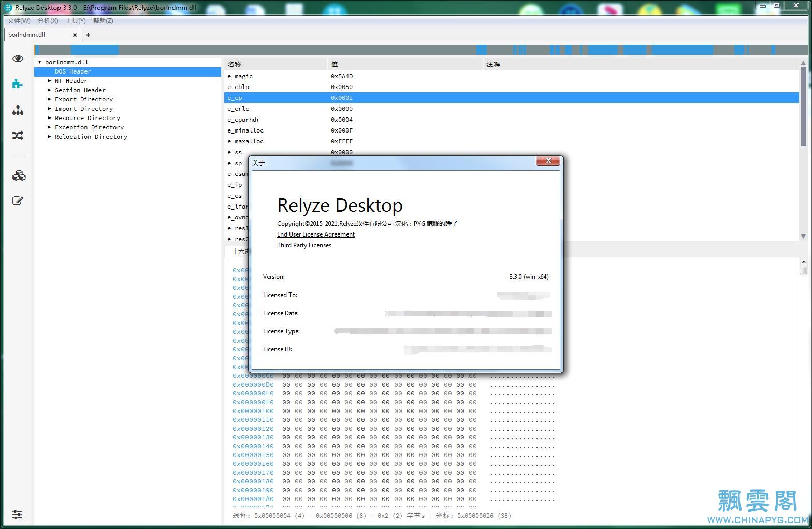Select the puzzle-piece structure view icon
The image size is (812, 529).
point(18,84)
